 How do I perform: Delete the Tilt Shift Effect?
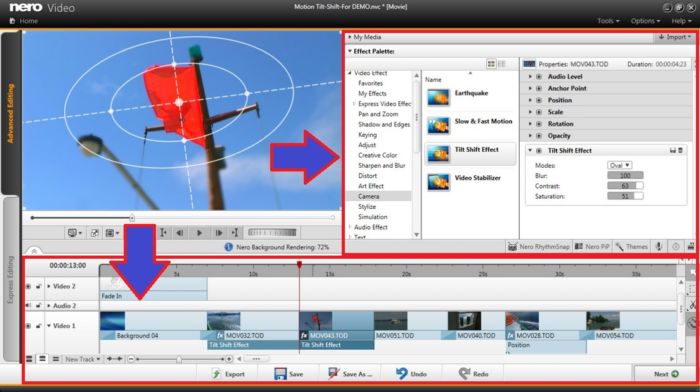pos(680,150)
